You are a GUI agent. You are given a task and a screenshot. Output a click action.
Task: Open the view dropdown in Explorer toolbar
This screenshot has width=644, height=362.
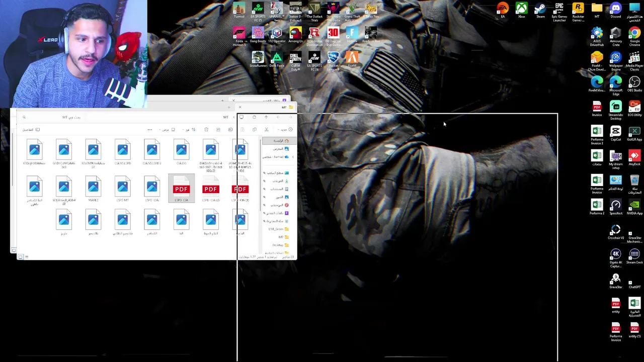pos(168,130)
